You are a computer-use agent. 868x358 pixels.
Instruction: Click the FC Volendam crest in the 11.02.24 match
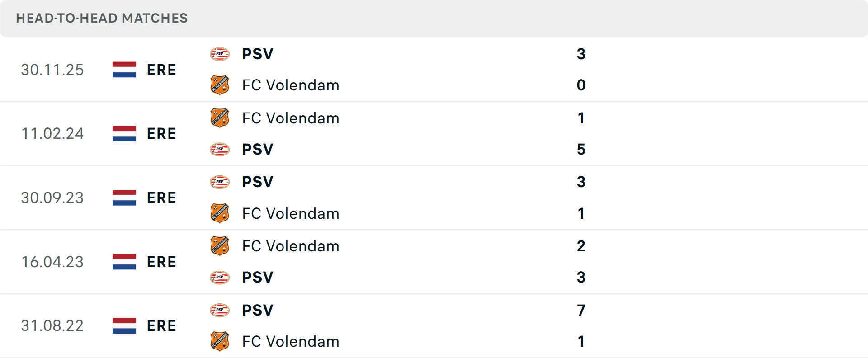220,118
